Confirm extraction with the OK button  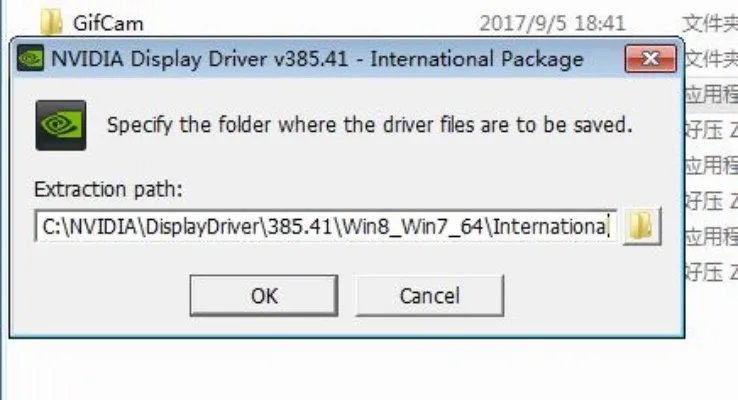(x=264, y=296)
